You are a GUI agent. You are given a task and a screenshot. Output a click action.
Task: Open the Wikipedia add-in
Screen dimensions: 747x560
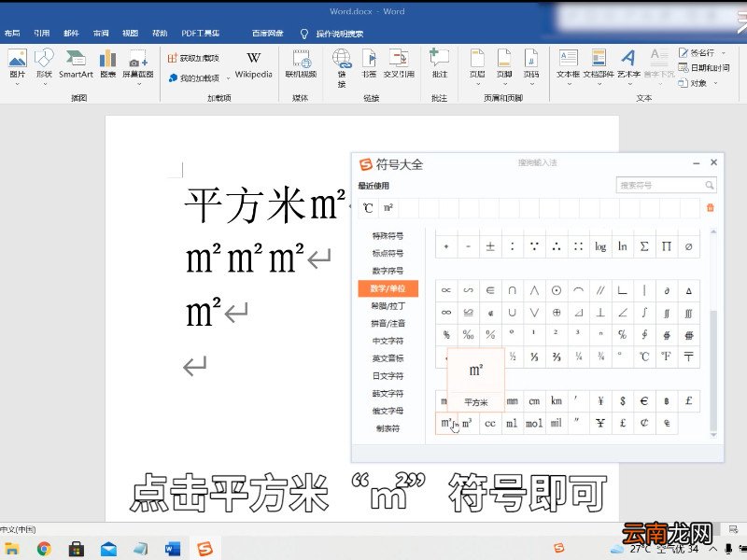coord(253,64)
